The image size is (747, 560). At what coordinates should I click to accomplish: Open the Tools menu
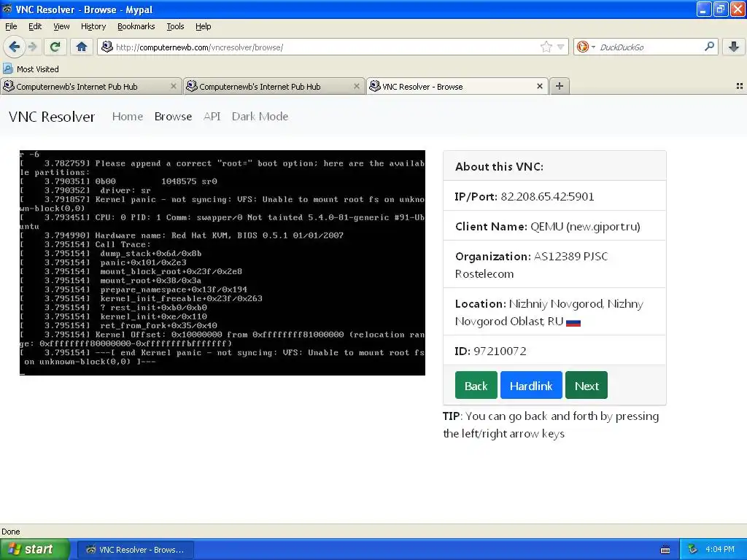pos(175,26)
